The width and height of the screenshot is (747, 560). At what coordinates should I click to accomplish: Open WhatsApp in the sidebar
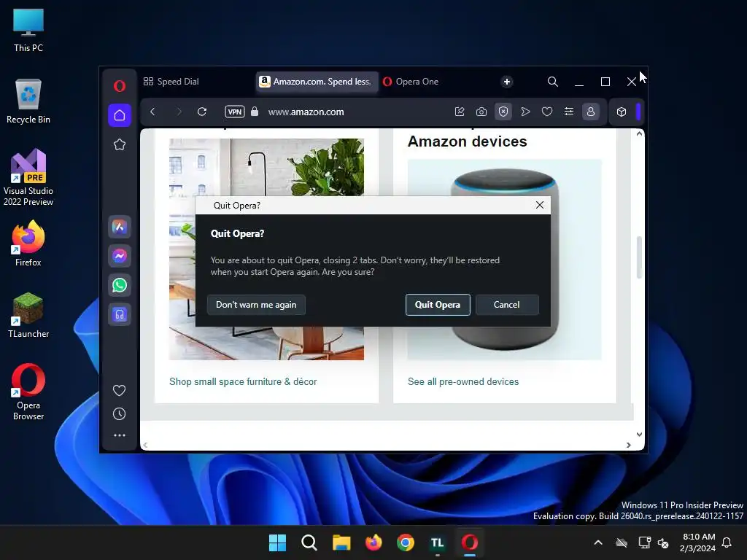pos(120,285)
